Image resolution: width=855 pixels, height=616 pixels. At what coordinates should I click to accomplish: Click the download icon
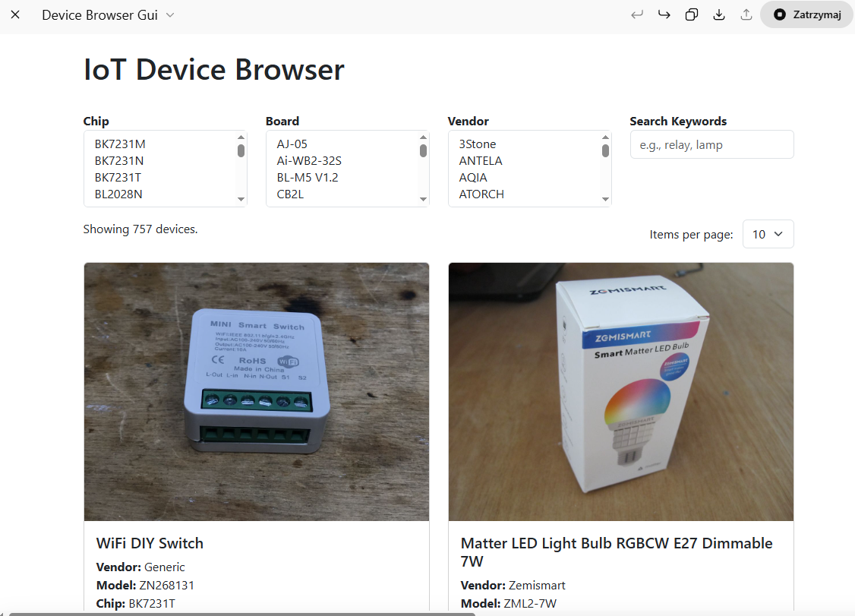tap(719, 14)
